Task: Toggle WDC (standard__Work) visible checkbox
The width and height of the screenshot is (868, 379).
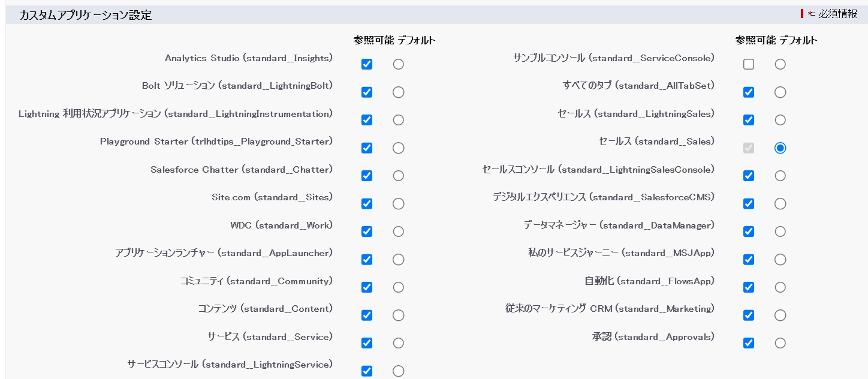Action: point(367,231)
